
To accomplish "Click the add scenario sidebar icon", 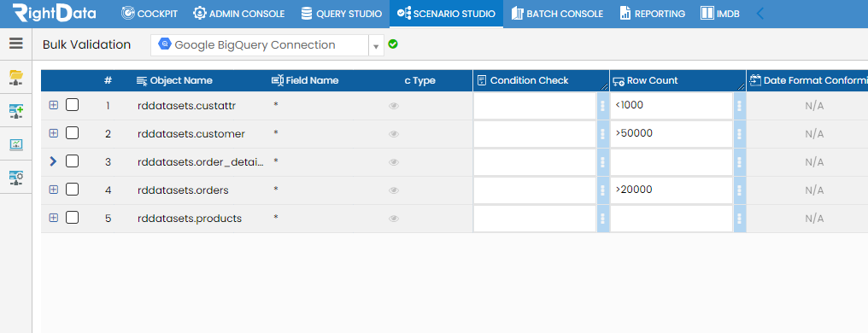I will 16,111.
